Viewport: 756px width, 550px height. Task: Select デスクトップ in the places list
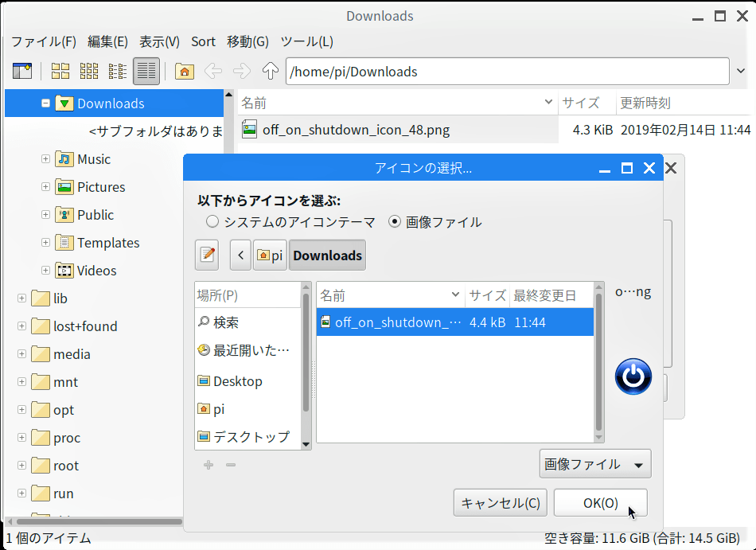(x=247, y=437)
